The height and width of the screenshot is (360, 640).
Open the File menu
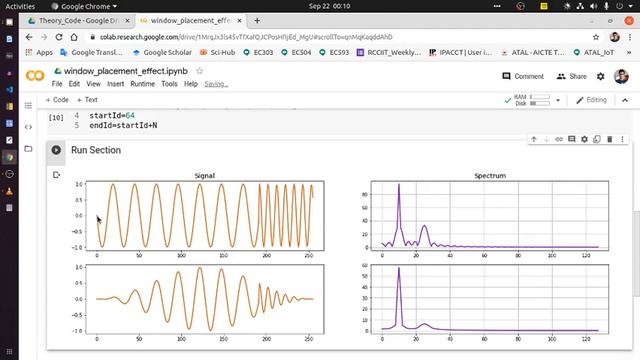pos(57,84)
